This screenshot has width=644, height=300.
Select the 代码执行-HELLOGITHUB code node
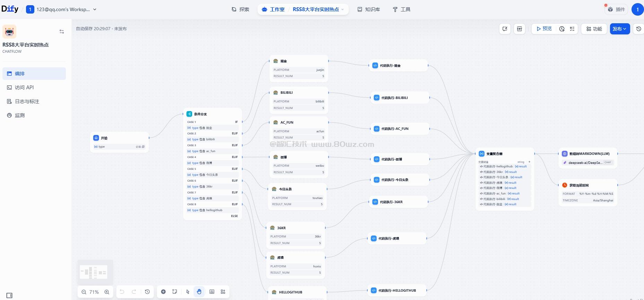[x=397, y=290]
